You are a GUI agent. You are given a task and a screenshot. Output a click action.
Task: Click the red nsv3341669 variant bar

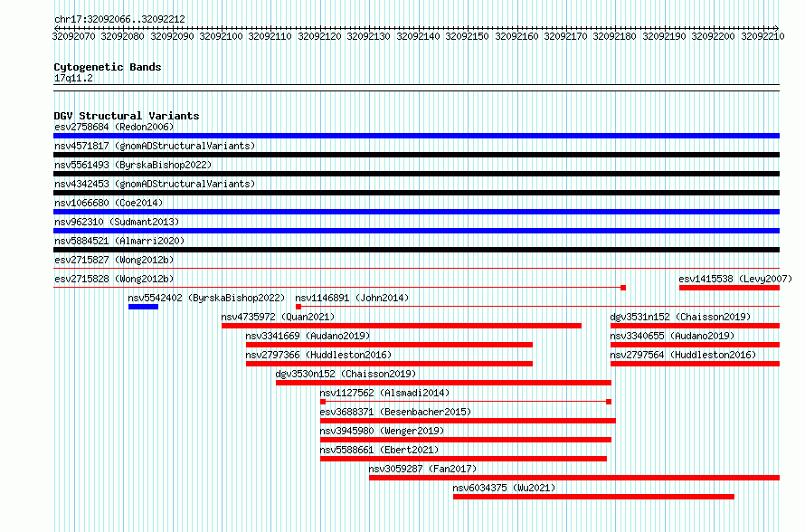point(389,345)
